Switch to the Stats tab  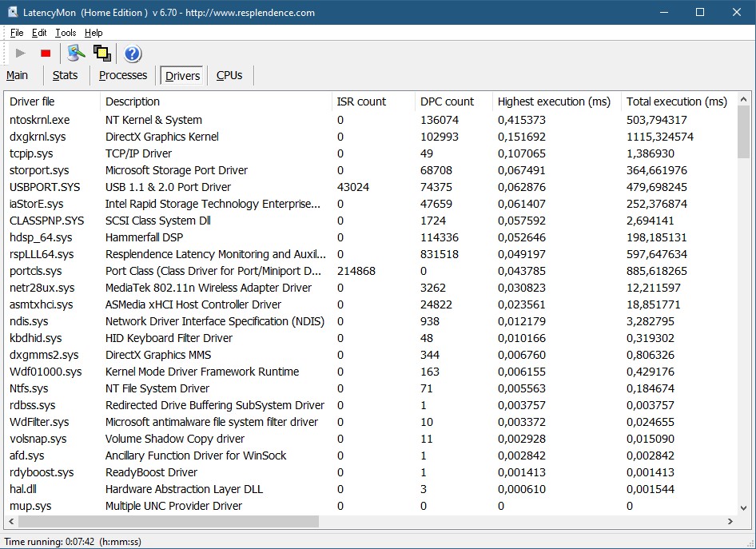66,75
